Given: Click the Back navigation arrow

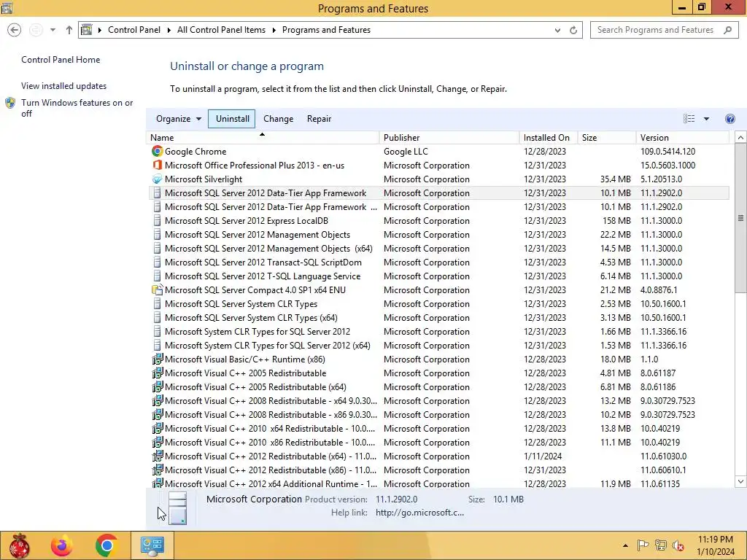Looking at the screenshot, I should pyautogui.click(x=15, y=30).
